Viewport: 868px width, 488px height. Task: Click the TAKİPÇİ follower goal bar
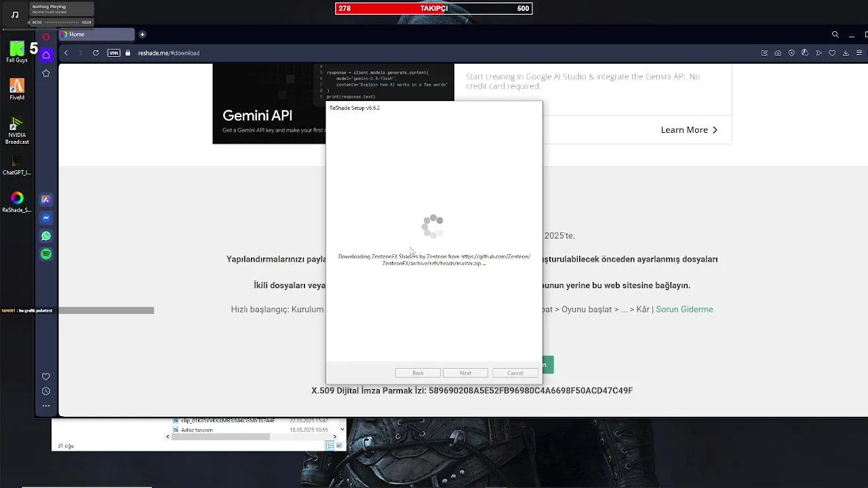point(433,8)
